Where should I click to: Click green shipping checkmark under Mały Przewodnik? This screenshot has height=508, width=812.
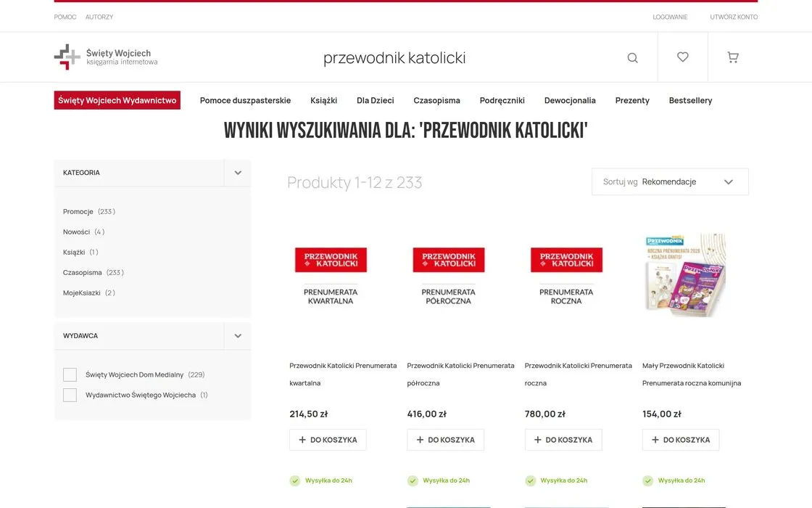tap(648, 480)
